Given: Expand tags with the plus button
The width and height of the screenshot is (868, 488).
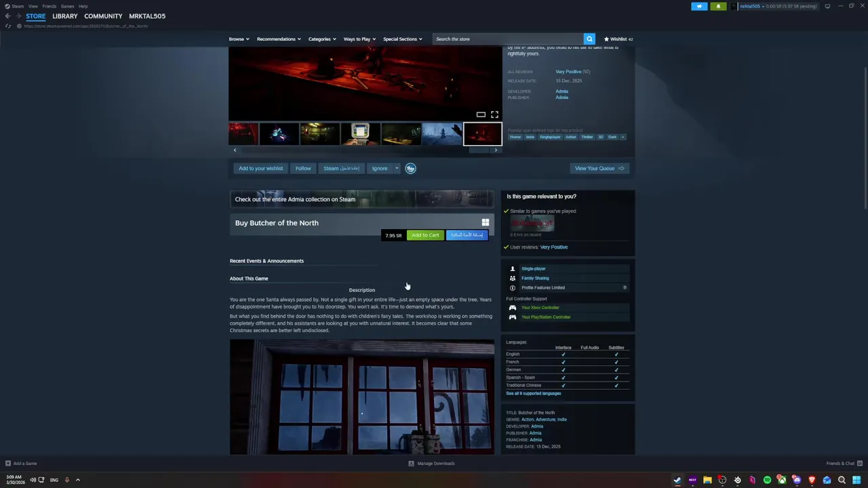Looking at the screenshot, I should tap(623, 137).
